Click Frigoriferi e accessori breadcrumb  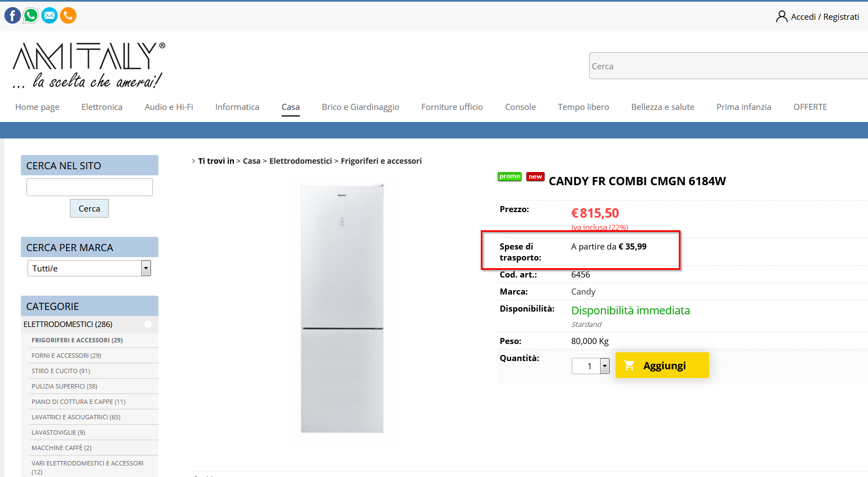click(381, 161)
